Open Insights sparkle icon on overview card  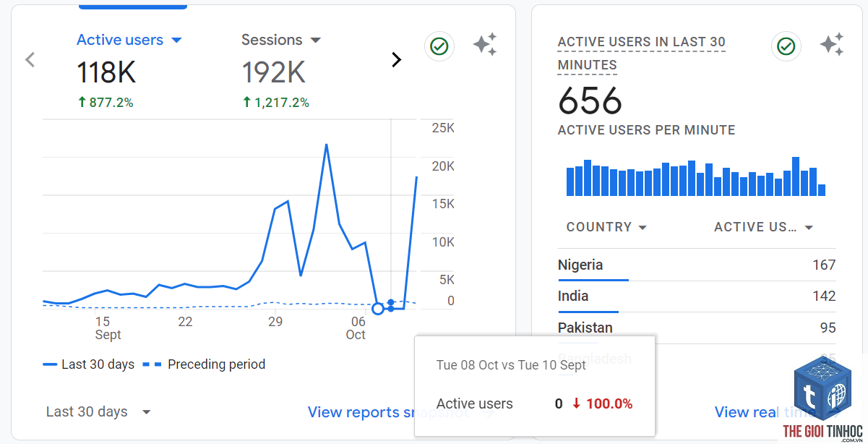click(x=485, y=45)
